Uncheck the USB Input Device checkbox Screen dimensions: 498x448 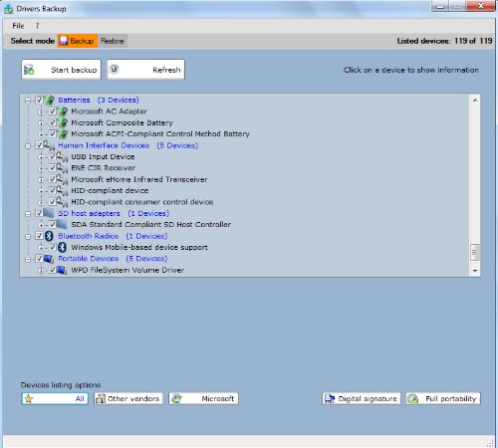[x=52, y=156]
